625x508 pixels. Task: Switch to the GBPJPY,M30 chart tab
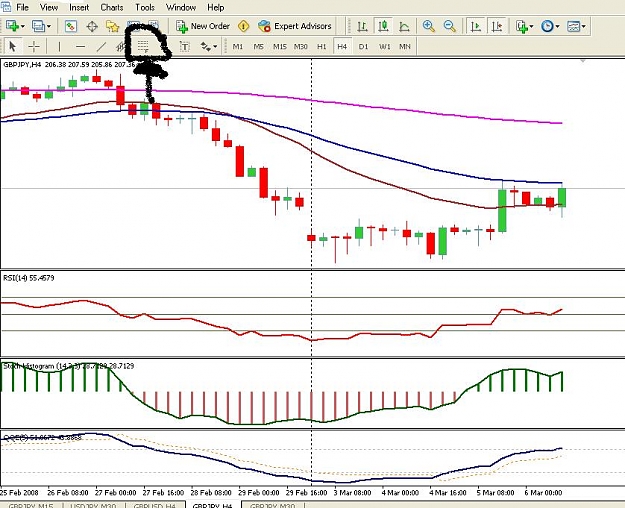coord(273,505)
